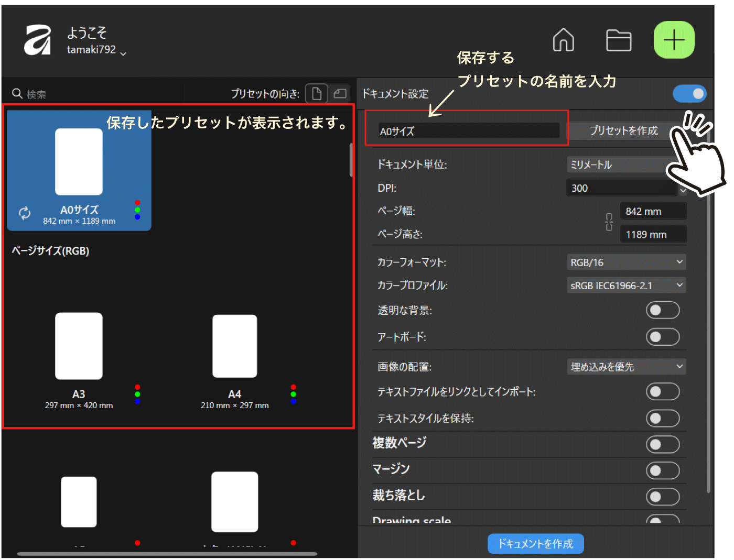Screen dimensions: 734x560
Task: Select landscape preset orientation icon
Action: click(340, 94)
